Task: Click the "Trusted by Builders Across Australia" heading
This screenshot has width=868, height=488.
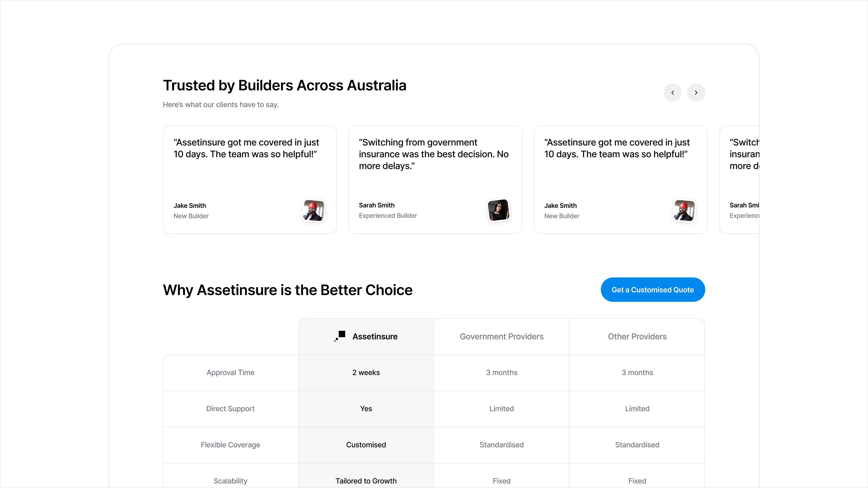Action: click(284, 86)
